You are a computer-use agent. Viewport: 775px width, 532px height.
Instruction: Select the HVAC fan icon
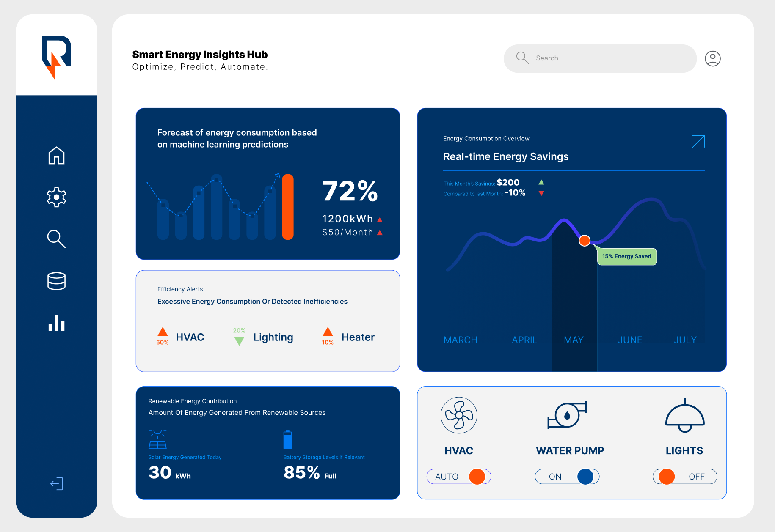[459, 415]
